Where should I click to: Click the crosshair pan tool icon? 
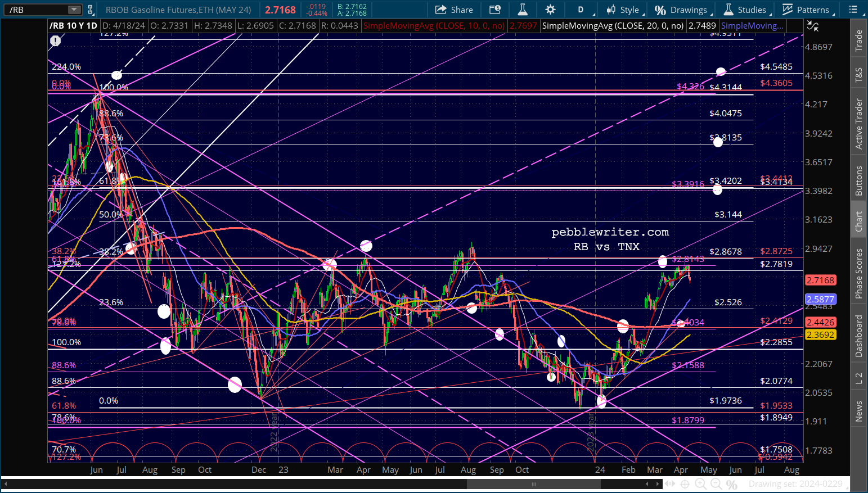pos(685,484)
